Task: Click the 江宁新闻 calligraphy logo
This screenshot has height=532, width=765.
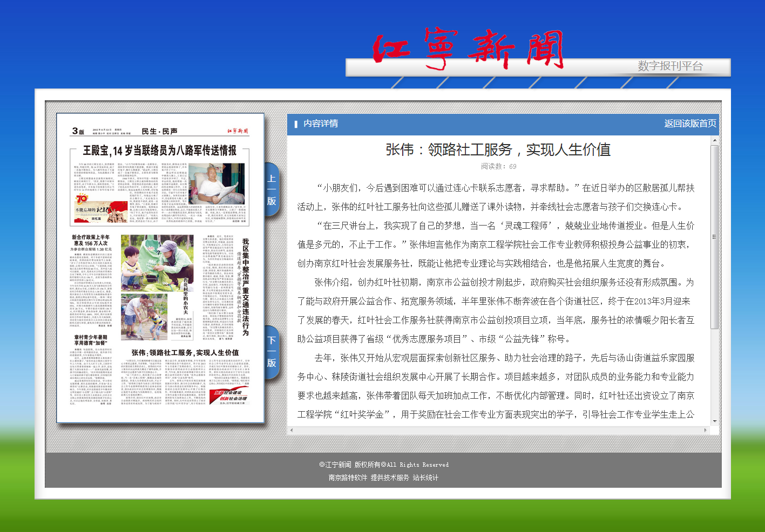Action: (468, 49)
